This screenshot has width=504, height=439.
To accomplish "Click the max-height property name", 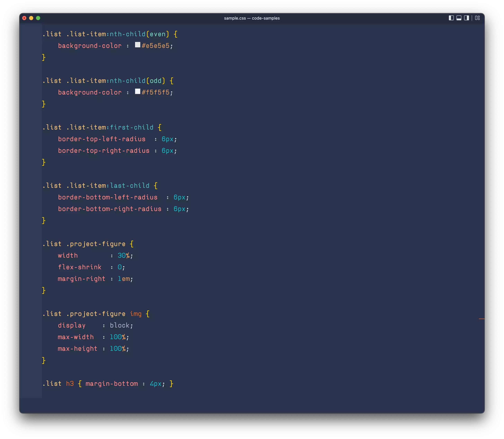I will point(78,349).
